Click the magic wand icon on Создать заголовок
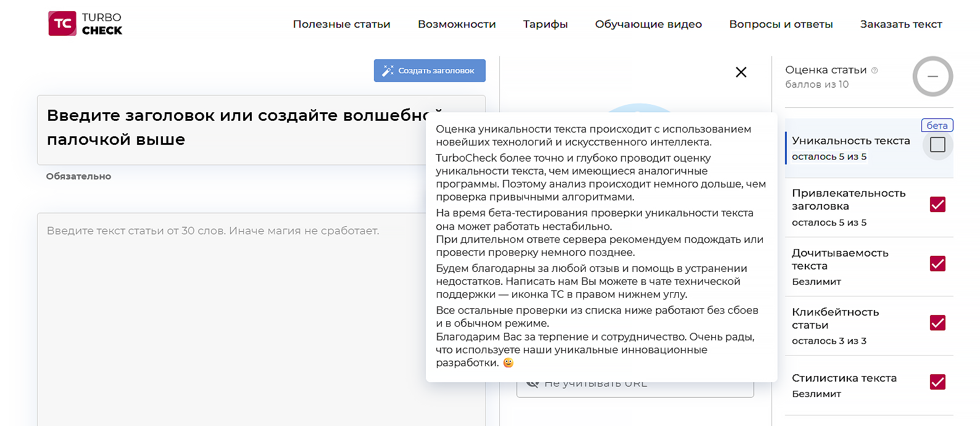This screenshot has height=426, width=980. click(388, 71)
